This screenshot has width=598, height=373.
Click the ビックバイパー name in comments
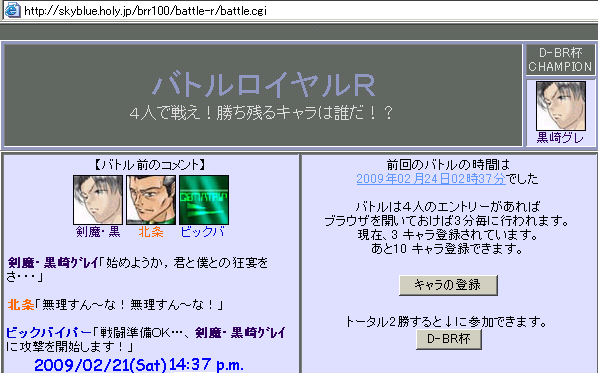(x=49, y=333)
